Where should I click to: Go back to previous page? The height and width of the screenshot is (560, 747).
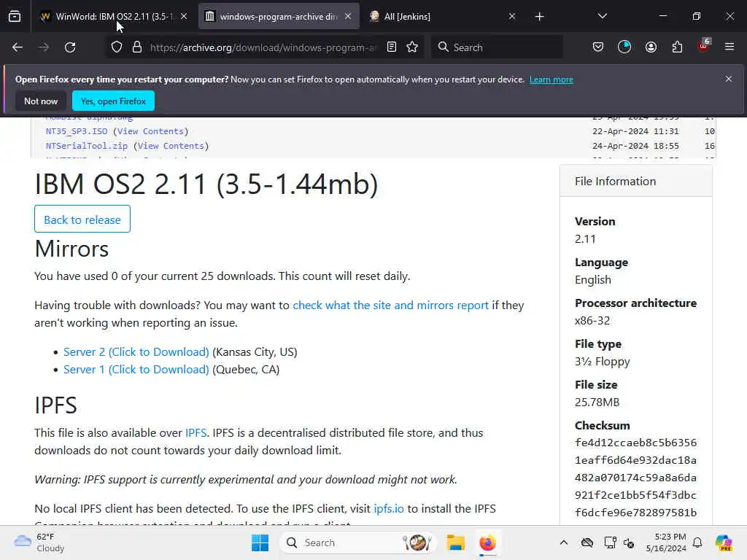18,47
